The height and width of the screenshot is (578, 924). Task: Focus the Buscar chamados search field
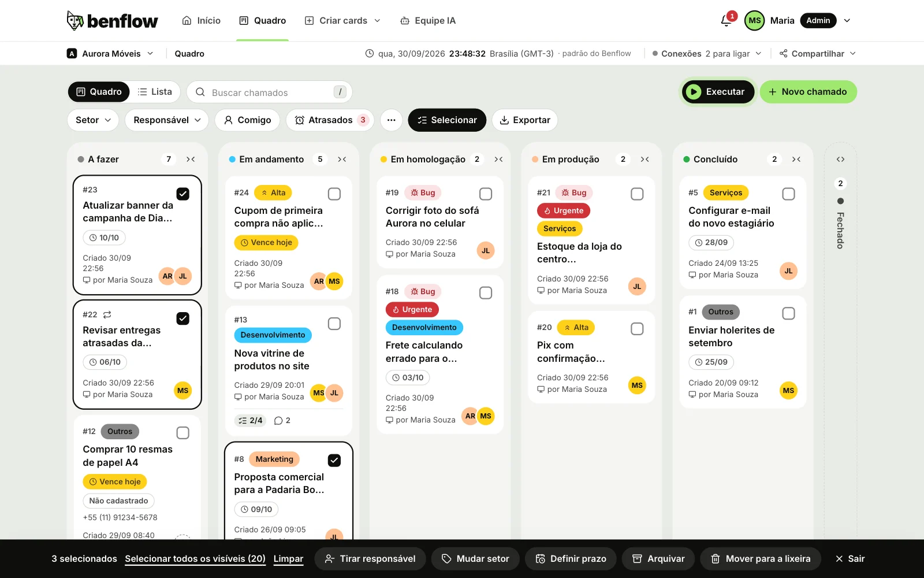[269, 92]
